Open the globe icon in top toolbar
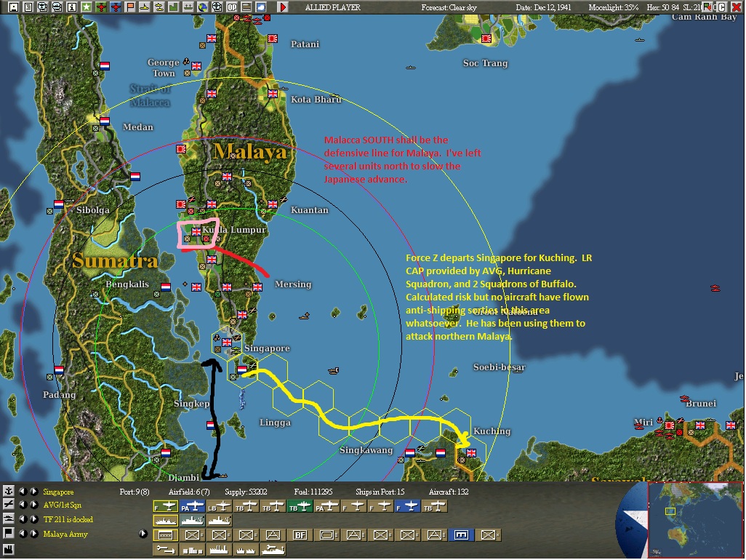746x560 pixels. pos(203,7)
